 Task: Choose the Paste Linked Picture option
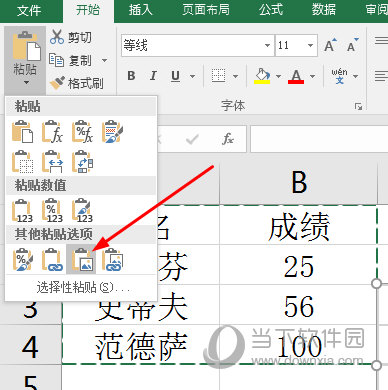tap(112, 259)
